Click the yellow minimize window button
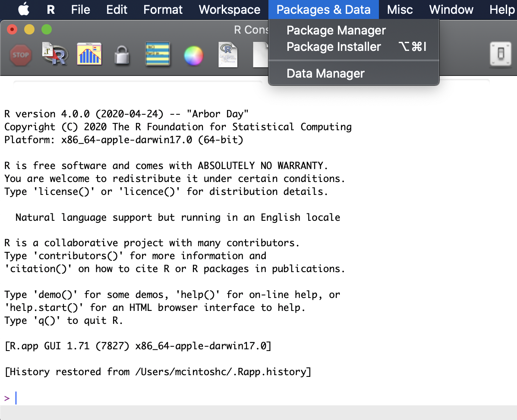The width and height of the screenshot is (517, 420). coord(29,30)
